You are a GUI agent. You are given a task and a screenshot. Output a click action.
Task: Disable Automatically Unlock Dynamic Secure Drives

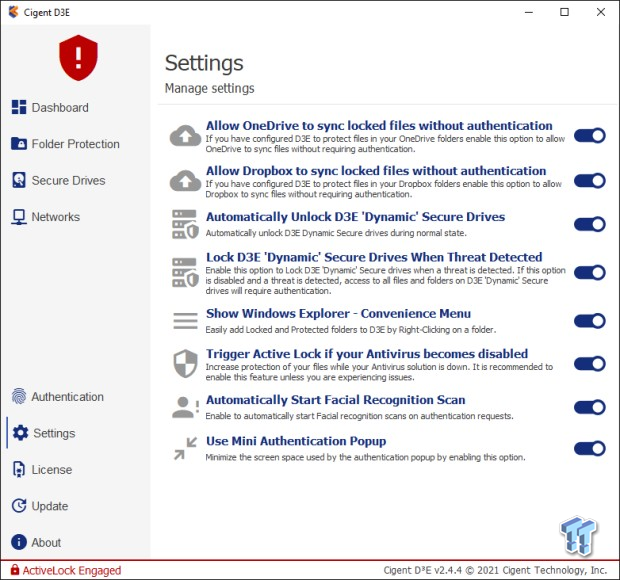590,224
